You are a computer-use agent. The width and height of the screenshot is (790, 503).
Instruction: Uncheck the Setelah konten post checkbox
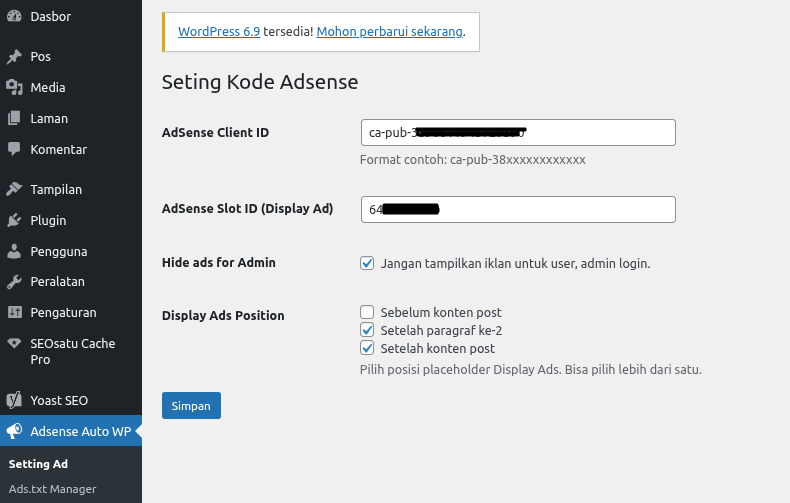pos(367,348)
